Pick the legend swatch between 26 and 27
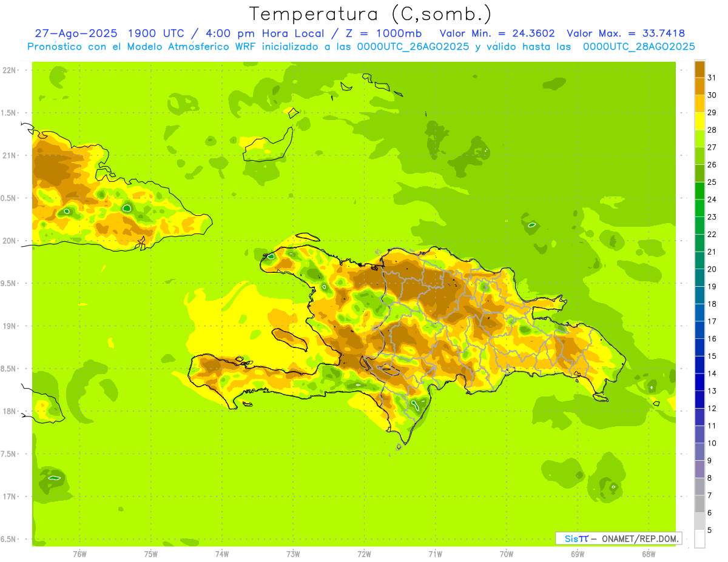Screen dimensions: 728x562 (699, 156)
